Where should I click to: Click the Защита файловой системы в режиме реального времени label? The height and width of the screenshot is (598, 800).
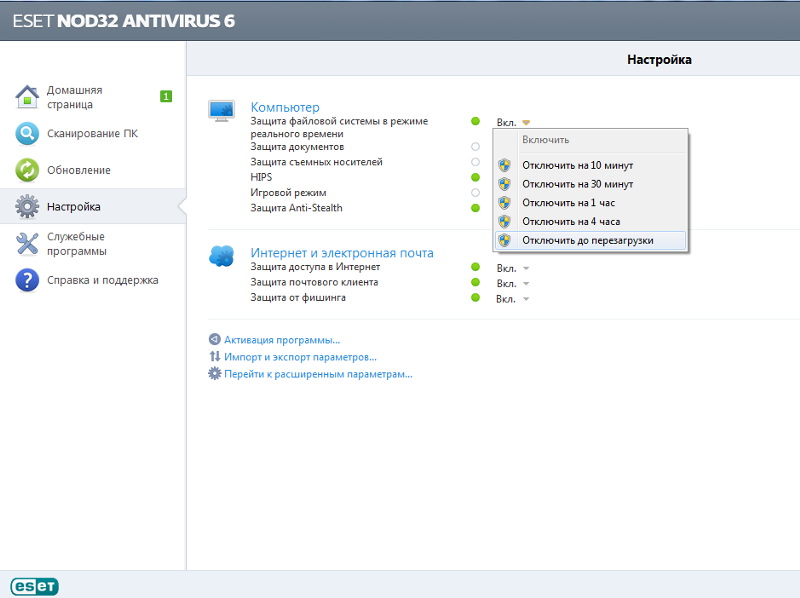point(339,128)
